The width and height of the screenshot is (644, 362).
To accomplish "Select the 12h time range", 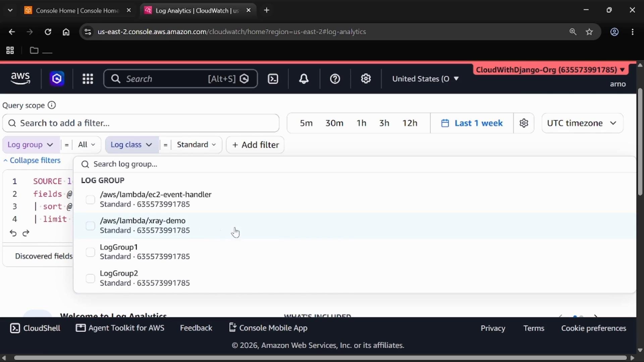I will pos(410,123).
